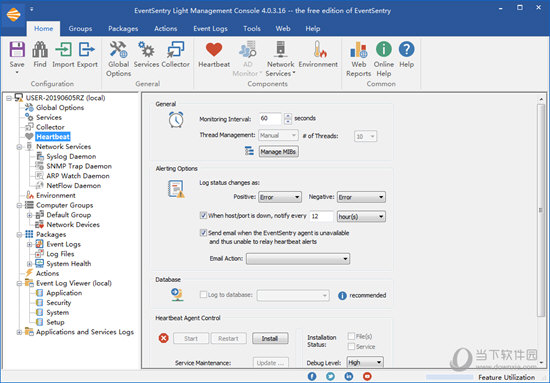The height and width of the screenshot is (383, 550).
Task: Switch to the Groups ribbon tab
Action: point(80,29)
